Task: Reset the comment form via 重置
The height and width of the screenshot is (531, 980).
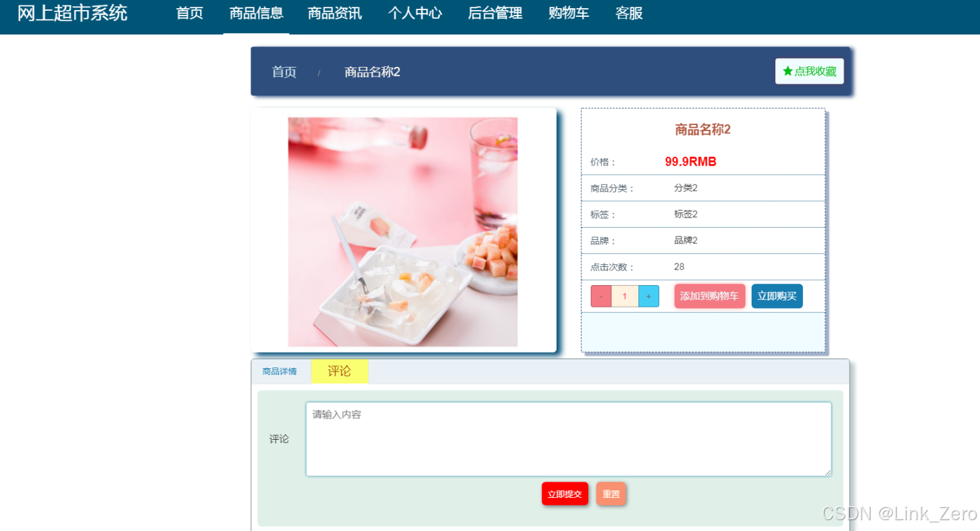Action: pyautogui.click(x=611, y=494)
